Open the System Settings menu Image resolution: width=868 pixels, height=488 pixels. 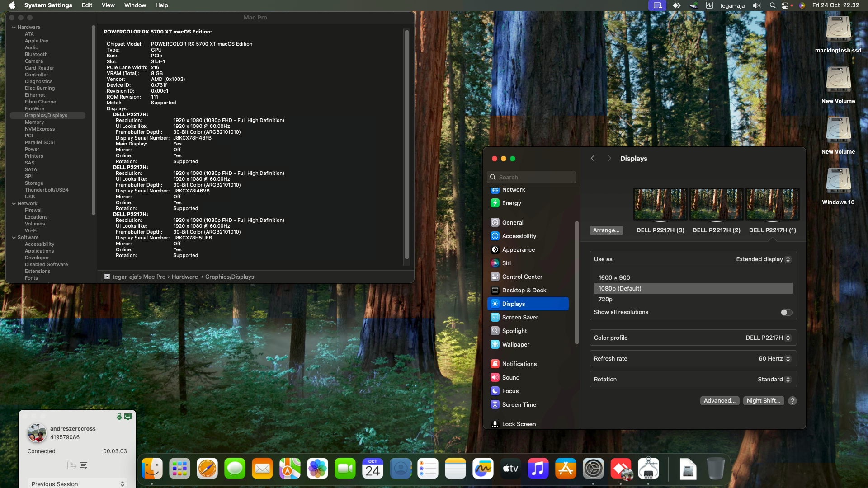[x=48, y=5]
